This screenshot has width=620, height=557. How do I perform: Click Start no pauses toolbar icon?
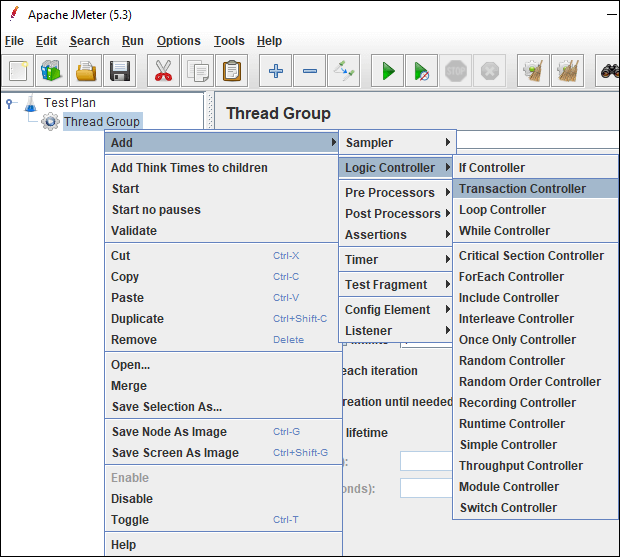[422, 71]
